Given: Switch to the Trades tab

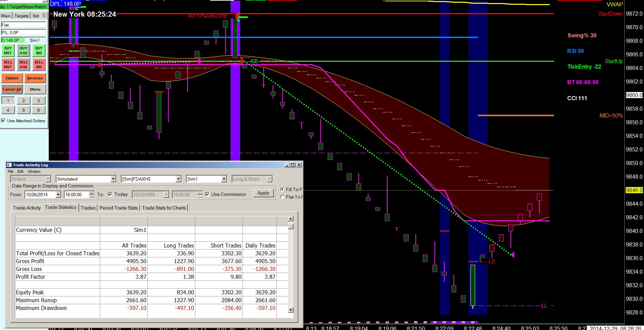Looking at the screenshot, I should click(x=88, y=208).
